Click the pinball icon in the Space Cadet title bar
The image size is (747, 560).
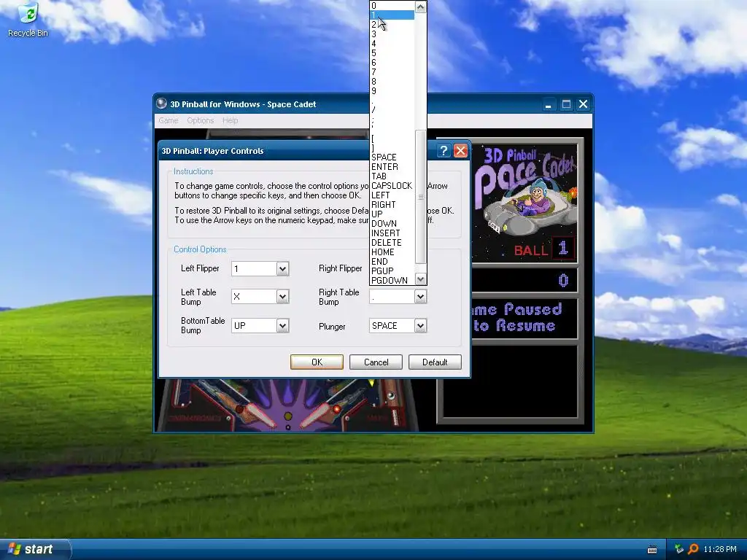(161, 104)
